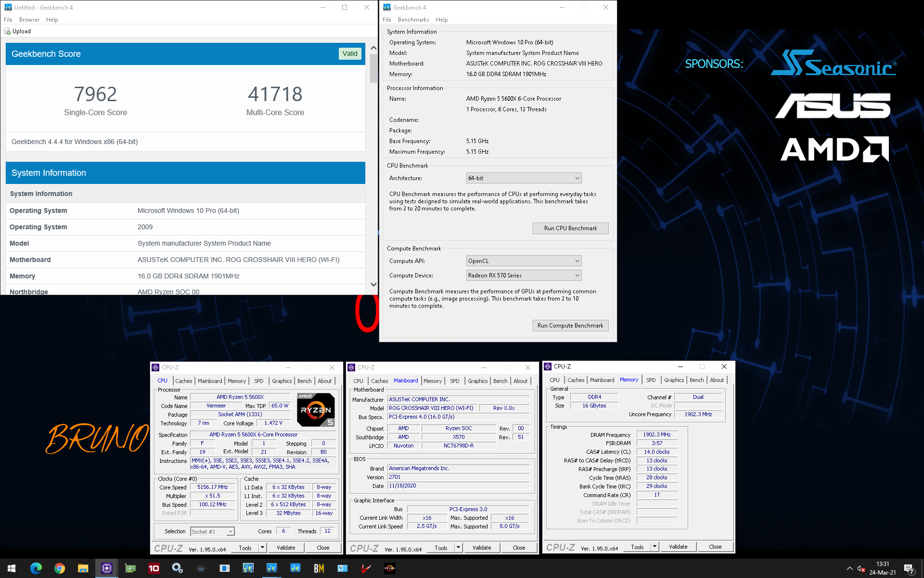Expand Tools arrow in CPU-Z Memory window

654,547
